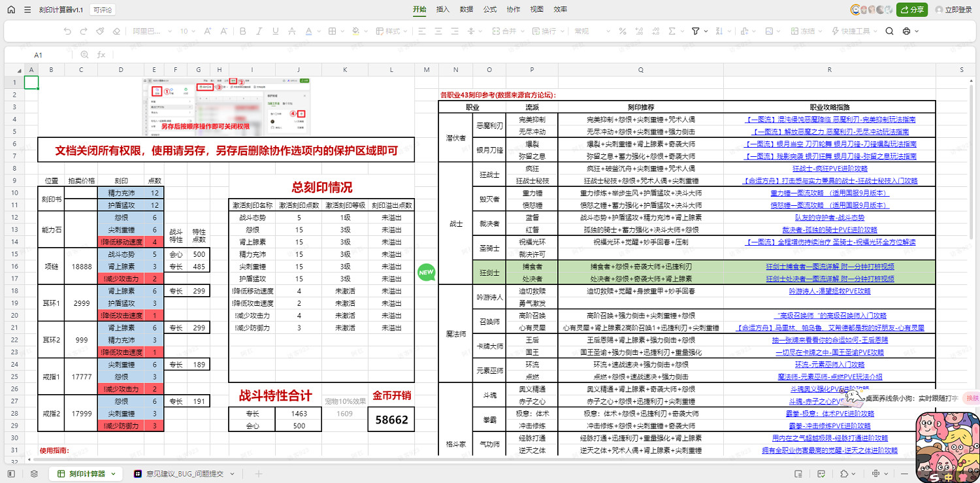Screen dimensions: 980x483
Task: Toggle italic formatting
Action: tap(259, 31)
